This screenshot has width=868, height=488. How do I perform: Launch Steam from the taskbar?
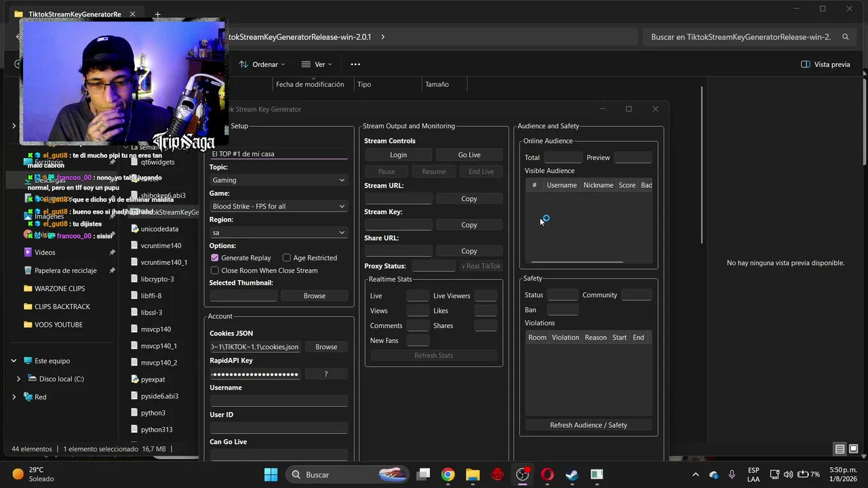pyautogui.click(x=572, y=474)
